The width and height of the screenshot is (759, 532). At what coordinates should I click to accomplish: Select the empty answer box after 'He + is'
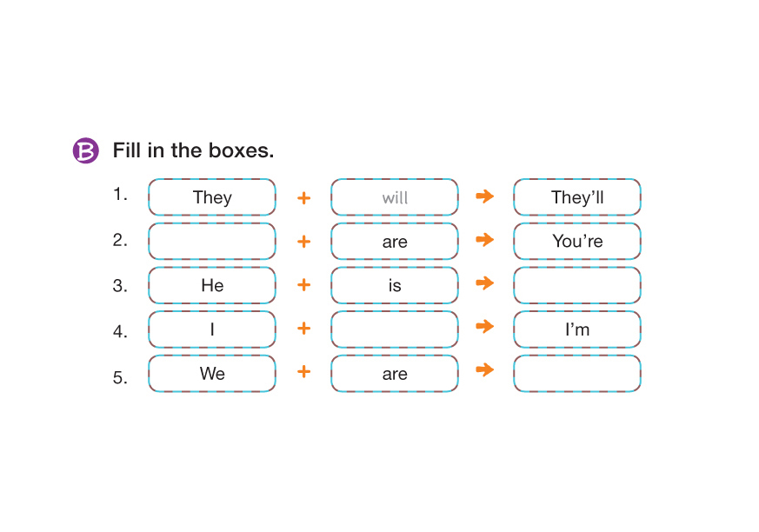click(577, 285)
